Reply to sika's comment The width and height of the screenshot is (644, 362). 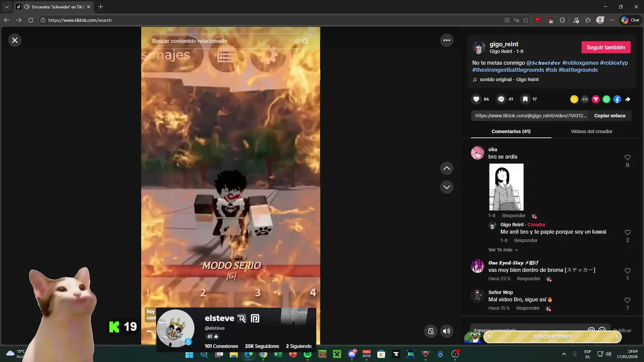pos(514,216)
